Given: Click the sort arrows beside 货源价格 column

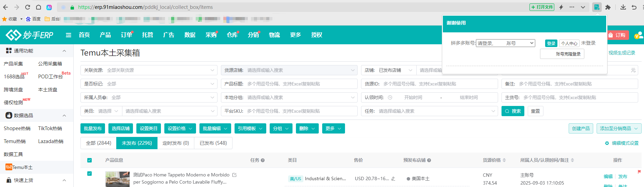Looking at the screenshot, I should point(504,160).
